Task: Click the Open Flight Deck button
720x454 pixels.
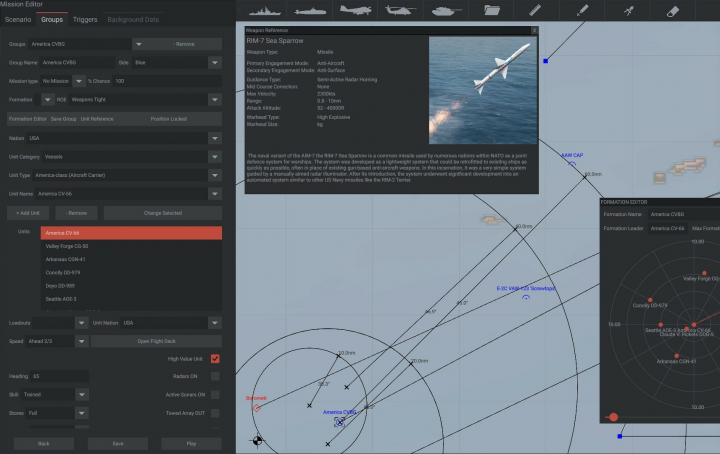Action: coord(156,341)
